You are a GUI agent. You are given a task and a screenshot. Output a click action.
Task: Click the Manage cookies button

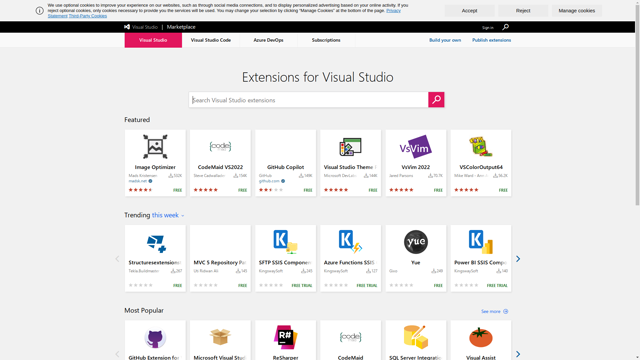(x=576, y=11)
